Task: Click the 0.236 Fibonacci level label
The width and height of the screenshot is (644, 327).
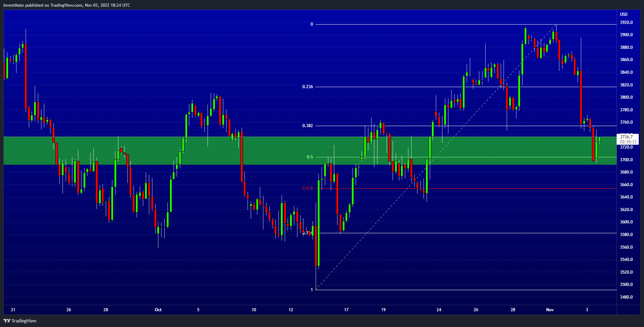Action: [x=308, y=87]
